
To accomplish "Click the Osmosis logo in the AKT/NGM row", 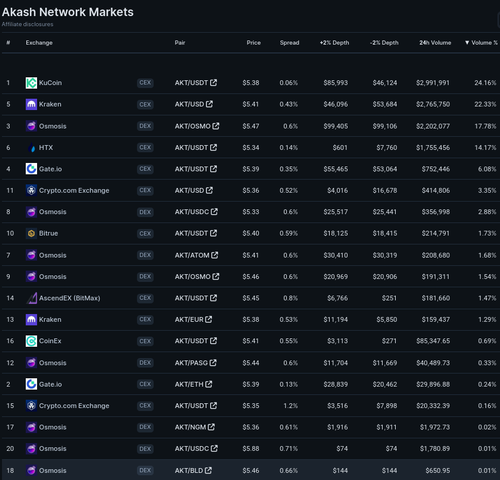I will tap(31, 427).
